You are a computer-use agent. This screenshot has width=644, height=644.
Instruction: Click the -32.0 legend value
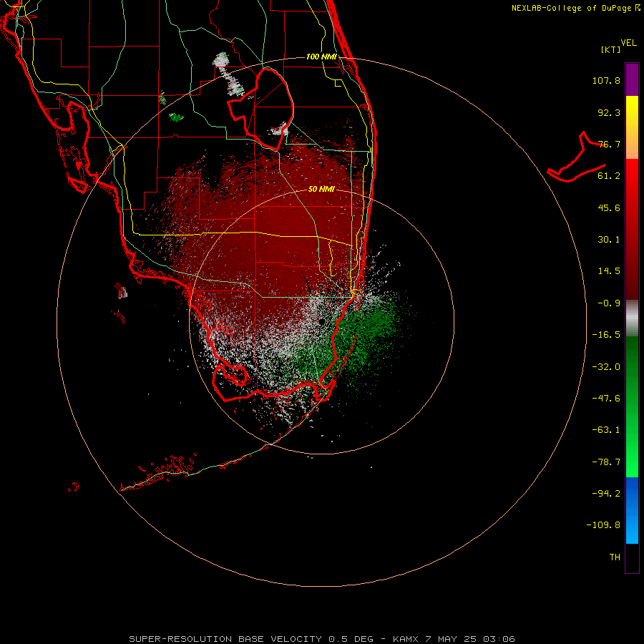[606, 367]
